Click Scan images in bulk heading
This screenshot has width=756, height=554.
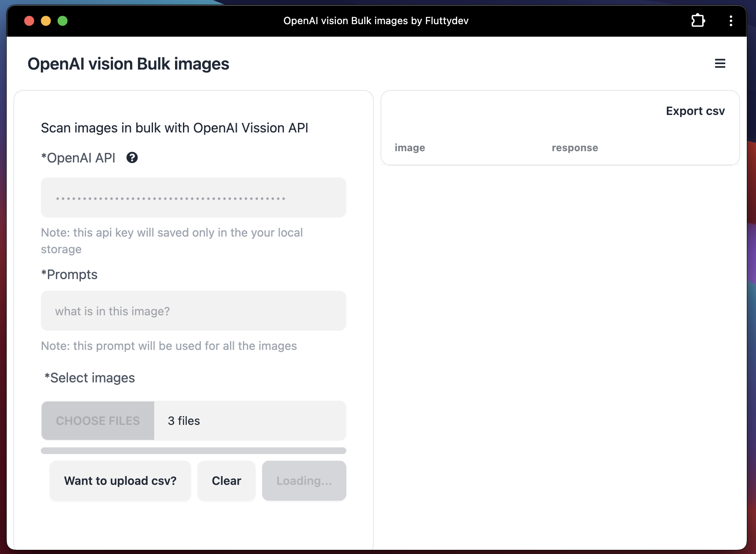175,128
